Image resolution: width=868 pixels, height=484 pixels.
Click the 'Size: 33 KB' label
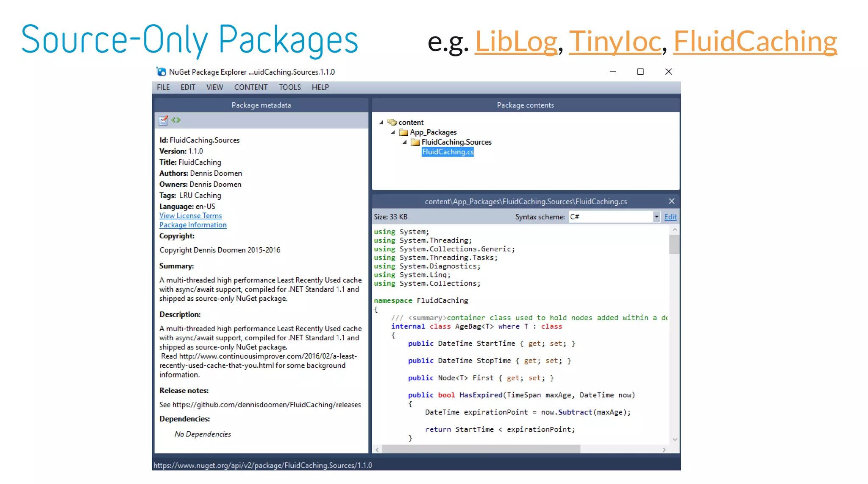390,217
